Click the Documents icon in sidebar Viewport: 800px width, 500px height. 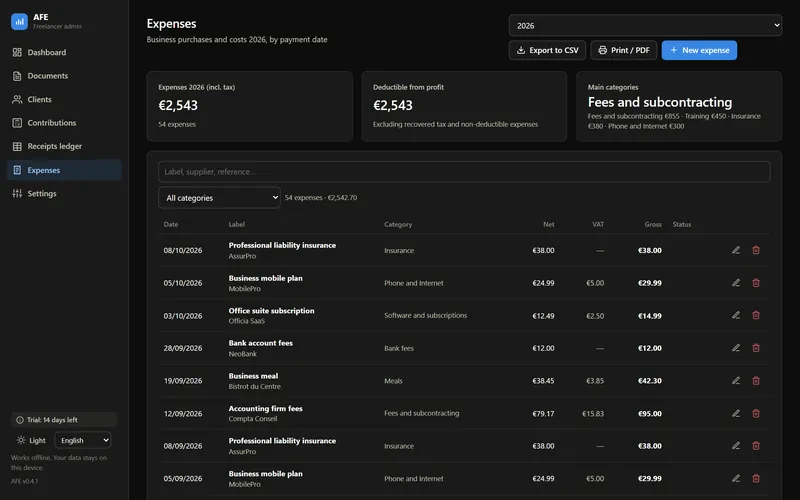point(17,76)
